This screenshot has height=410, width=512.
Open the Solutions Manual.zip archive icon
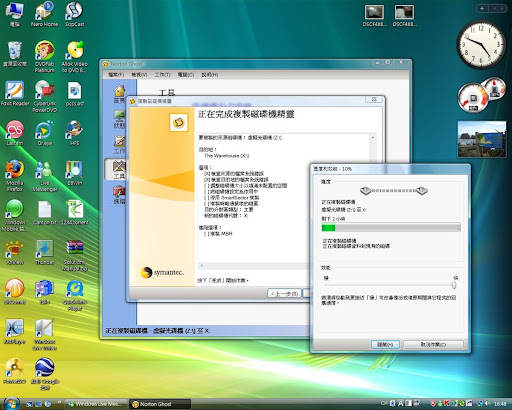tap(74, 255)
